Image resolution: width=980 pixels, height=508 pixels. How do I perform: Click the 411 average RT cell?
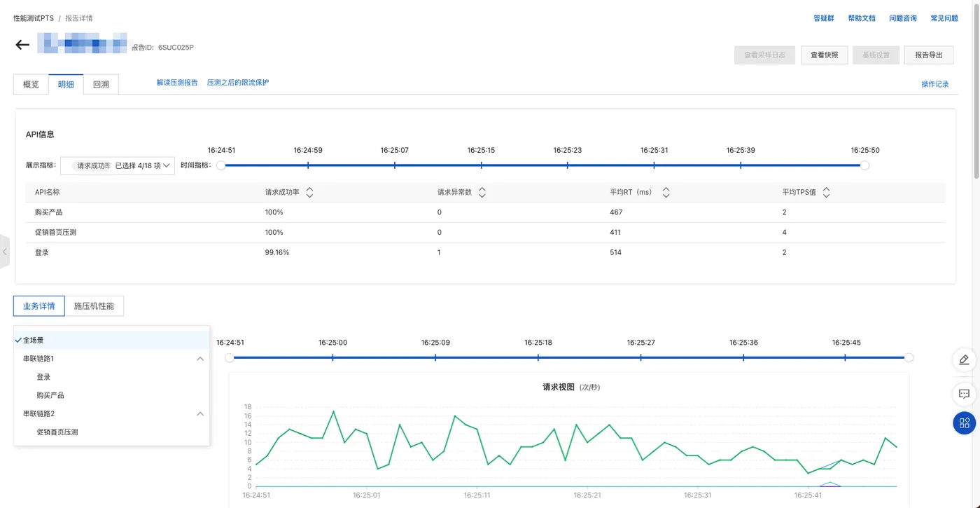615,232
